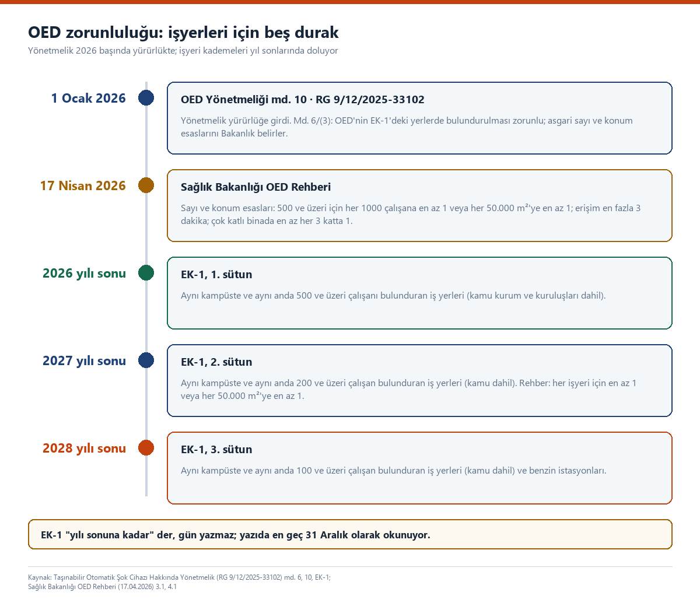The height and width of the screenshot is (599, 700).
Task: Click the source line starting "Kaynak: Taşınabilir Otomatik Şok Cihazı"
Action: pos(179,577)
